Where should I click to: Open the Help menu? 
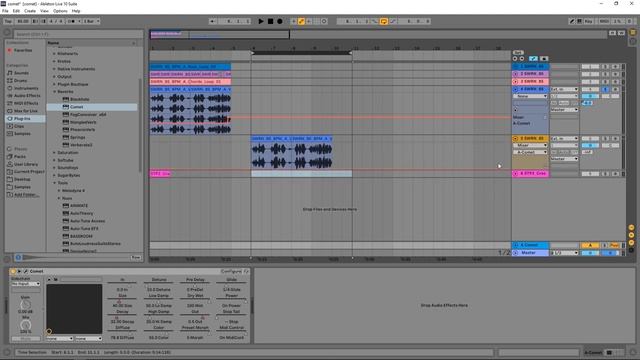tap(76, 11)
